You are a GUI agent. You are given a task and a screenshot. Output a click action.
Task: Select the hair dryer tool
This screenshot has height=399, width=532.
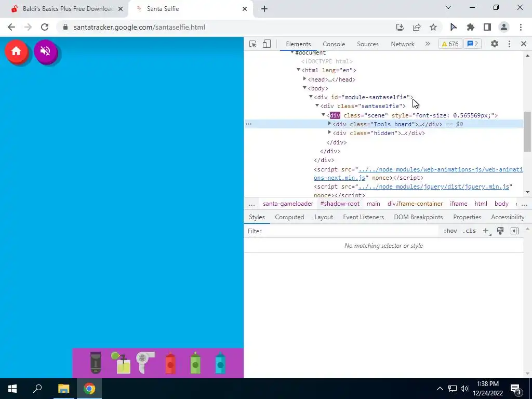coord(145,363)
